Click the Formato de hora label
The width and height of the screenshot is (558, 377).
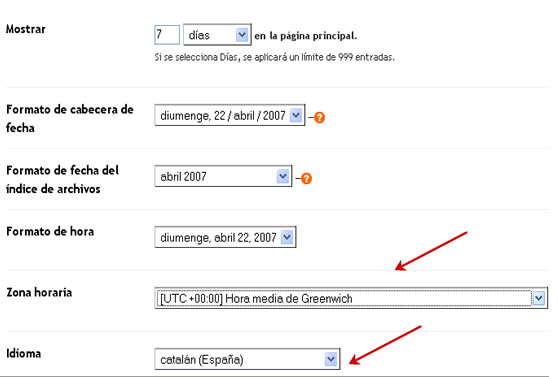click(50, 231)
